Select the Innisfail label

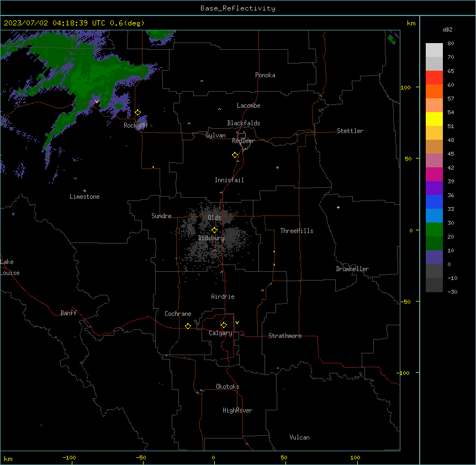(x=229, y=180)
